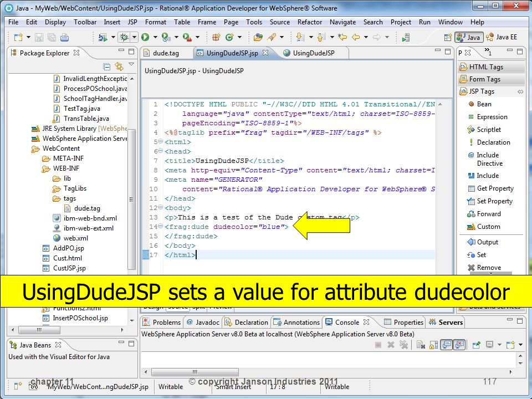
Task: Collapse the JSP Tags palette drawer
Action: (492, 91)
